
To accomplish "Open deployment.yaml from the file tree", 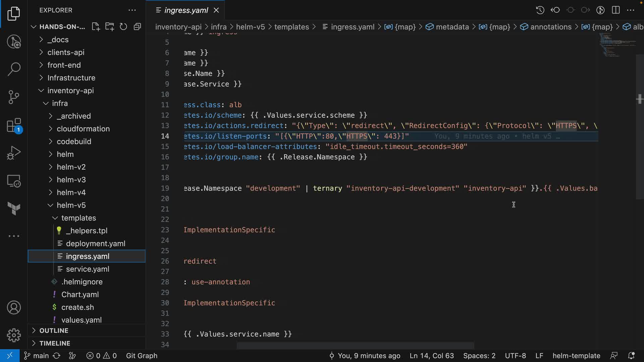I will (x=96, y=243).
